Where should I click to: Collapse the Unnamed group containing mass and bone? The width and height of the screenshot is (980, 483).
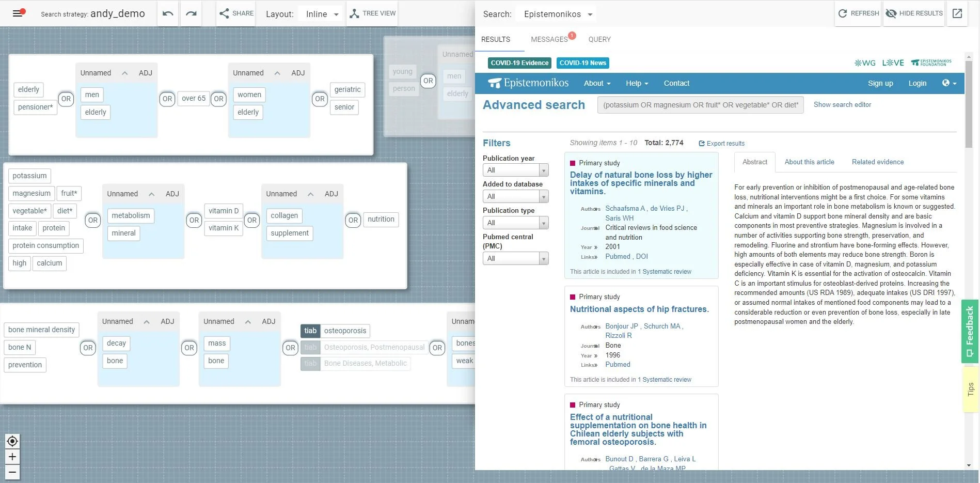coord(248,322)
